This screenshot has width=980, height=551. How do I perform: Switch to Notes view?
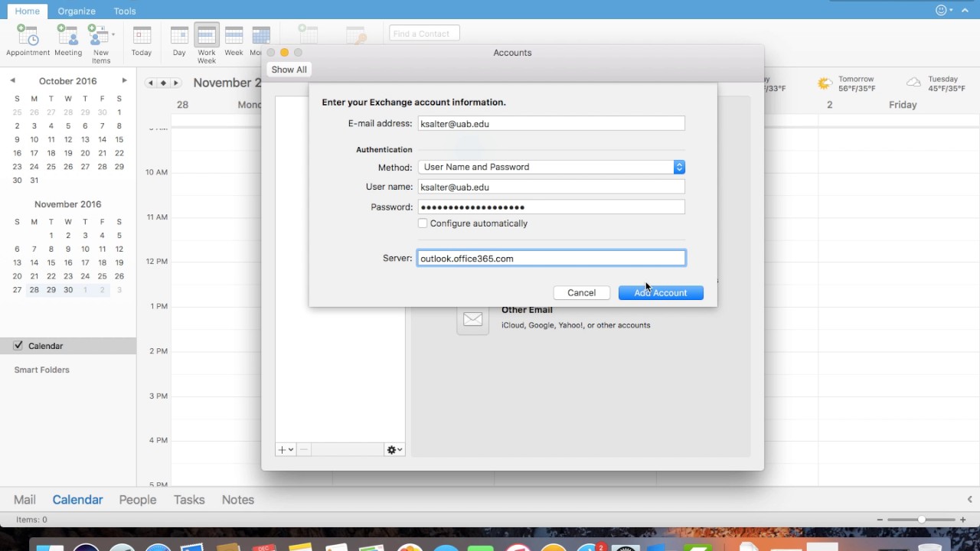tap(238, 500)
